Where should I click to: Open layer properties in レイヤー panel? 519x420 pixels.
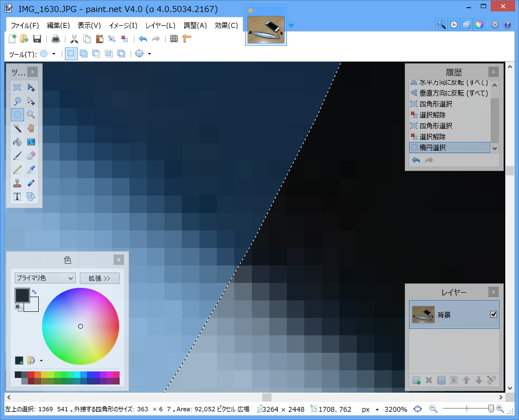pos(492,380)
